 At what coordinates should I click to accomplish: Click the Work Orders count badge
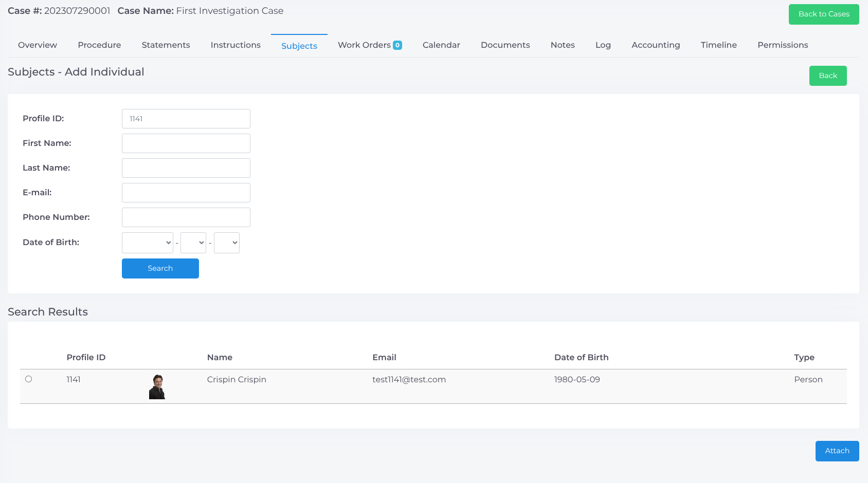point(397,45)
